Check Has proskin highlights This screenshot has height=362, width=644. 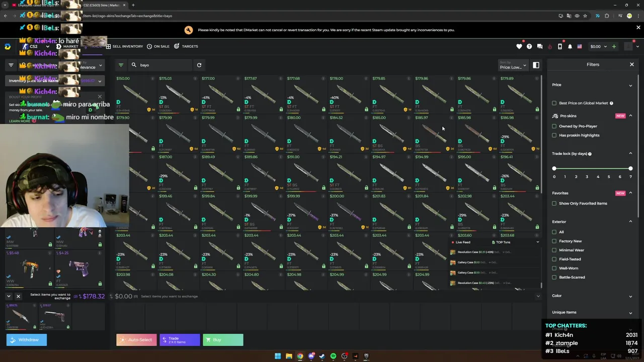[x=554, y=135]
